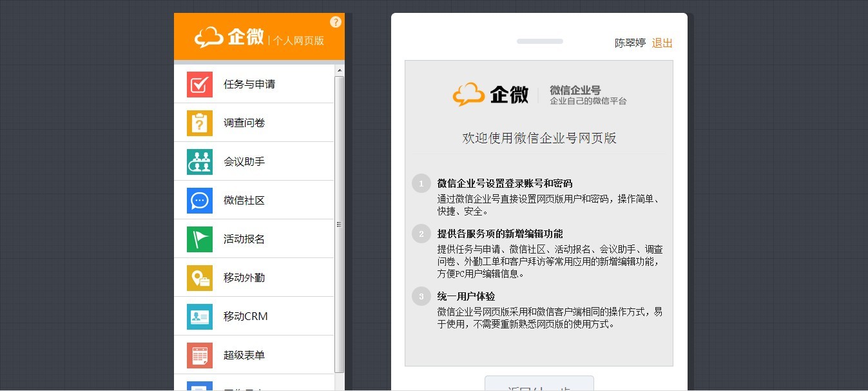This screenshot has height=391, width=868.
Task: Open the 超级表单 orange form icon
Action: tap(200, 356)
